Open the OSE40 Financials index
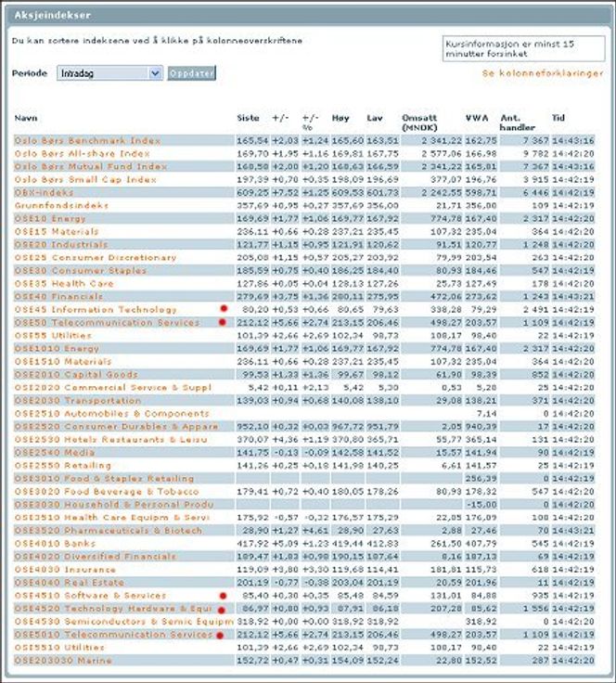The image size is (616, 683). click(58, 297)
